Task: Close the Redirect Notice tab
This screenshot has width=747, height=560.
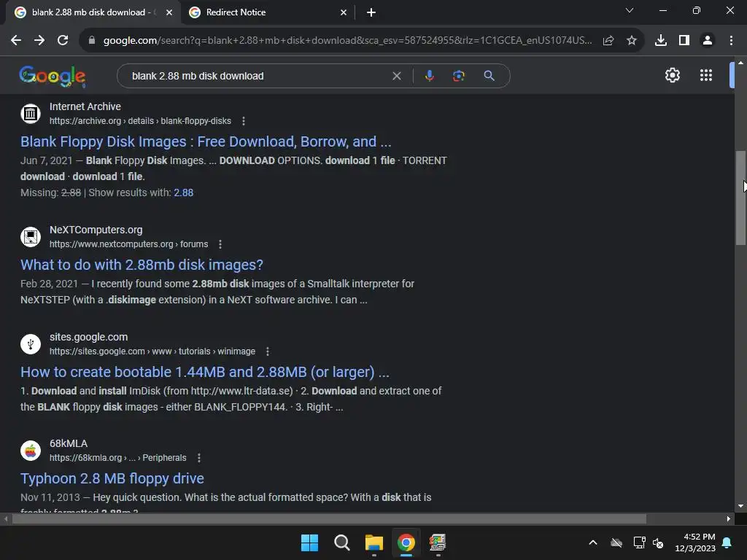Action: click(x=344, y=12)
